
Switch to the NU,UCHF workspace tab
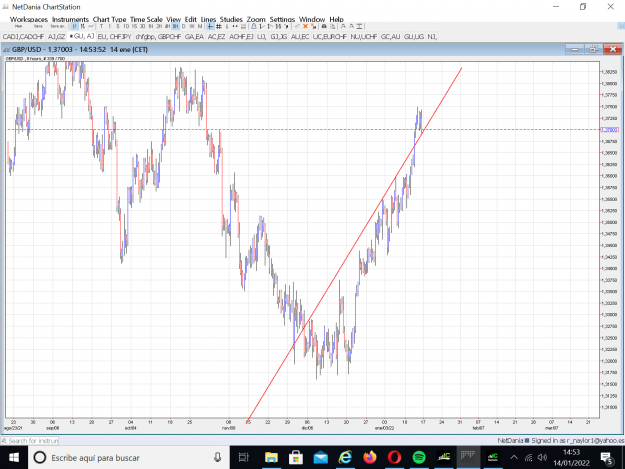click(x=364, y=37)
